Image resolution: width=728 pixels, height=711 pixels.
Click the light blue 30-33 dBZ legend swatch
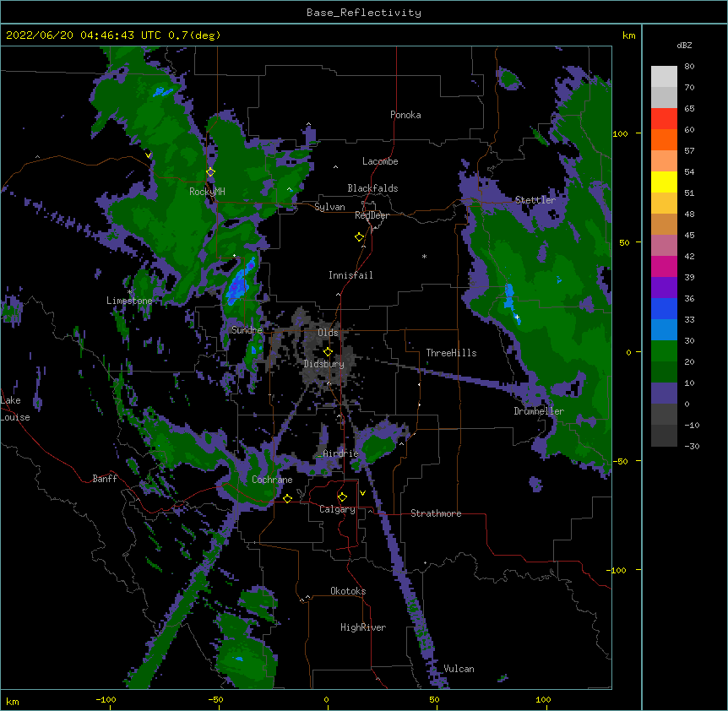click(x=664, y=330)
